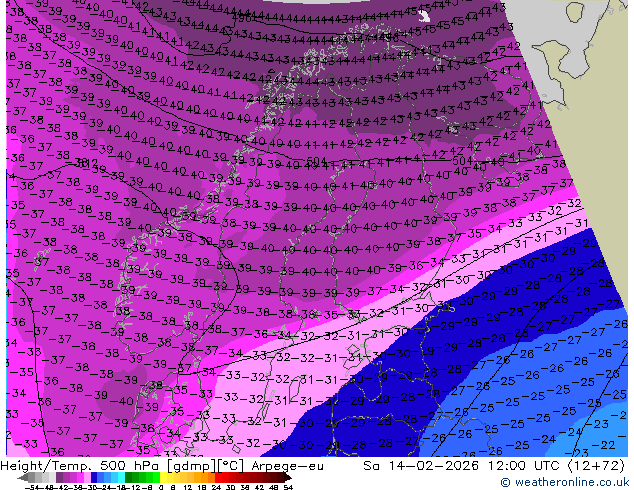
Task: Click the forecast date 'Sa 14-02-2026 12:00 UTC'
Action: (x=463, y=466)
